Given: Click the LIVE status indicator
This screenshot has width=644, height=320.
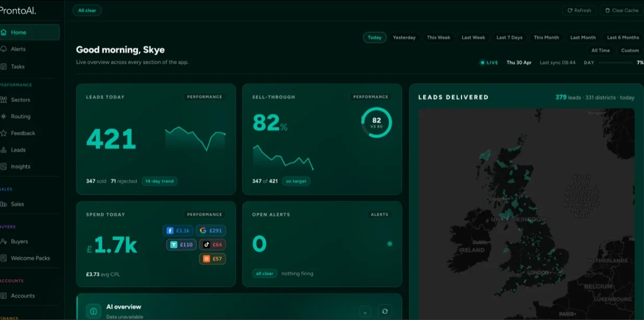Looking at the screenshot, I should pyautogui.click(x=490, y=63).
